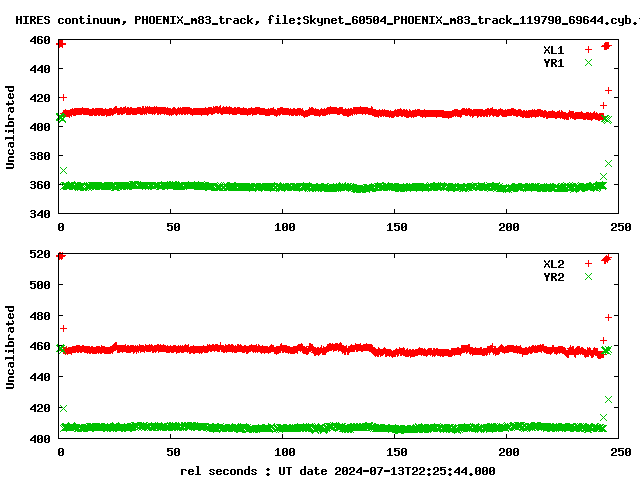Screen dimensions: 640x480
Task: Click the isolated YR2 point near 420 at start
Action: coord(63,408)
